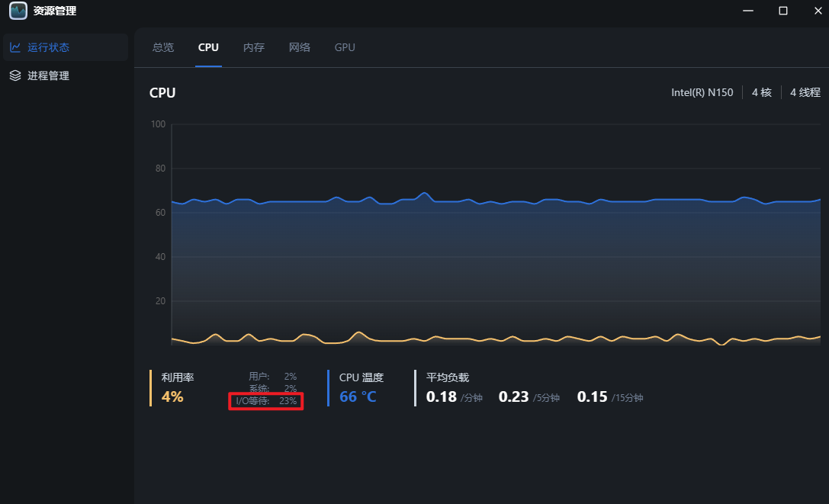The height and width of the screenshot is (504, 829).
Task: Maximize the 资源管理 window
Action: coord(783,11)
